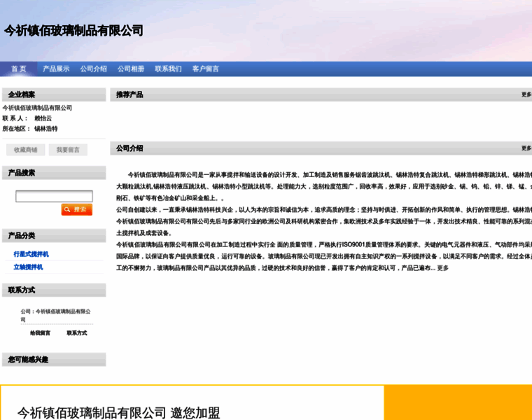This screenshot has height=420, width=532.
Task: Click the company name site title
Action: tap(73, 31)
